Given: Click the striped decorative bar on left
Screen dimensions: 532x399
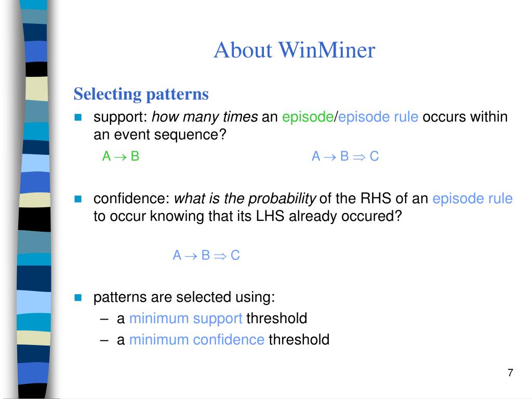Looking at the screenshot, I should point(34,199).
